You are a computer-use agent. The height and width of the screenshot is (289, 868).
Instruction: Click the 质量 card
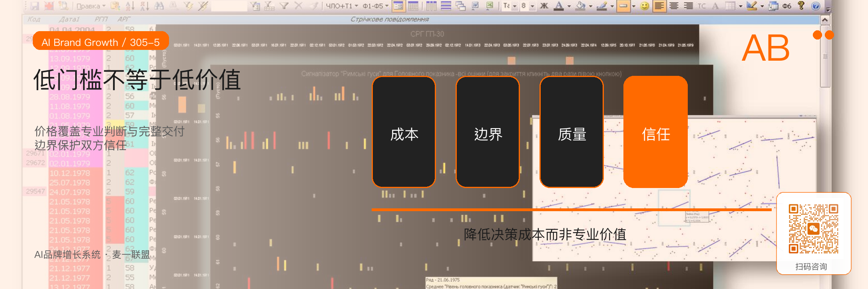(x=572, y=132)
